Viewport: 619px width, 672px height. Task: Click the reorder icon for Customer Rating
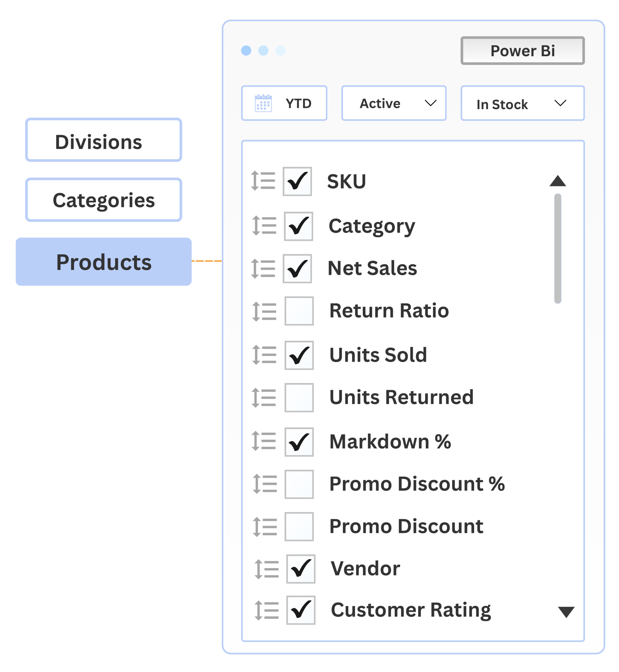pyautogui.click(x=267, y=610)
